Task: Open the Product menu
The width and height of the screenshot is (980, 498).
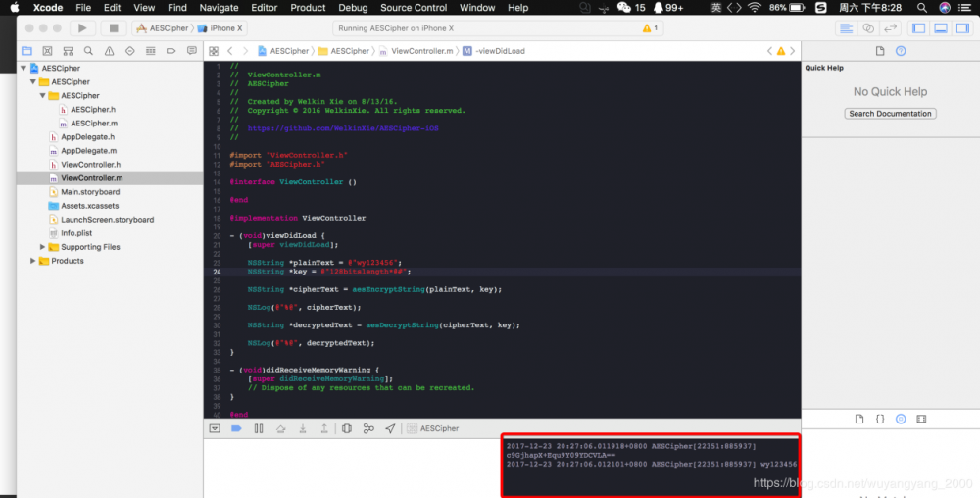Action: [308, 8]
